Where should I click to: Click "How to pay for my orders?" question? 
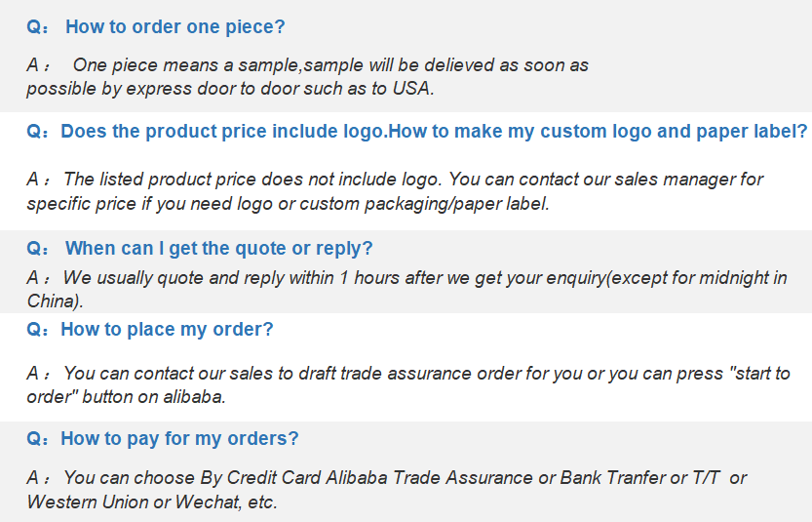coord(179,439)
